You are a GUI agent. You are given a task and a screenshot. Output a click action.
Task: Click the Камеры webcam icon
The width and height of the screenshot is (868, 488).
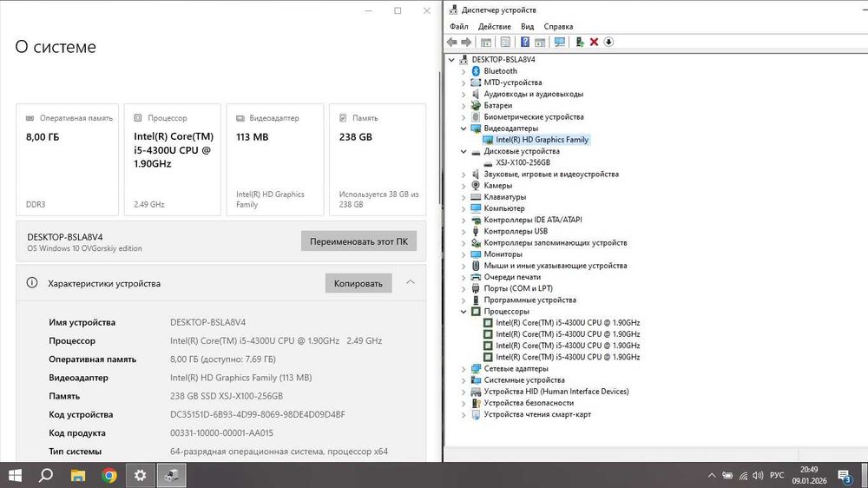coord(476,186)
